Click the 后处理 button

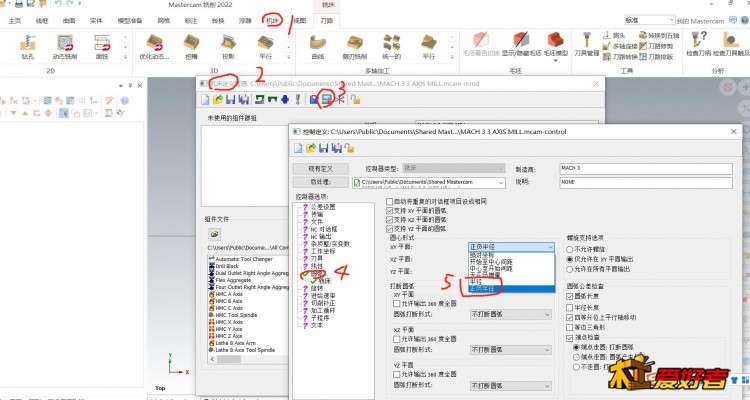(320, 182)
